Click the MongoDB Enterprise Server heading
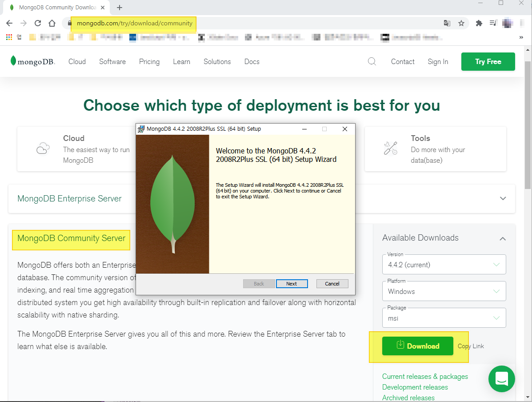Image resolution: width=532 pixels, height=402 pixels. coord(69,198)
